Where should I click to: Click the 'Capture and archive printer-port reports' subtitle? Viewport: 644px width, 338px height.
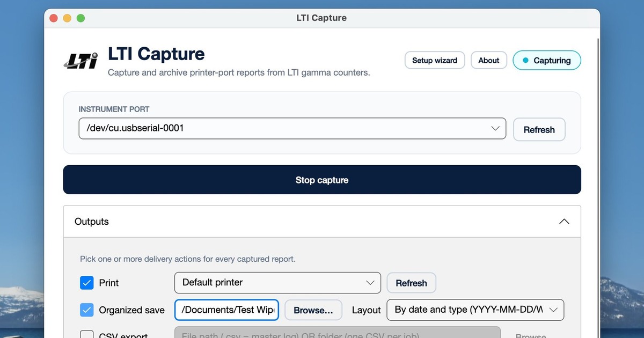pyautogui.click(x=239, y=72)
